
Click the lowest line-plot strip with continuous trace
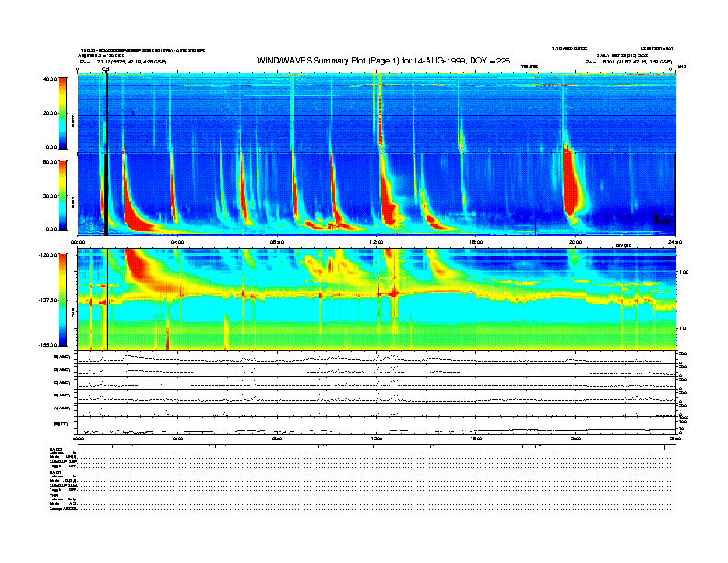(376, 426)
